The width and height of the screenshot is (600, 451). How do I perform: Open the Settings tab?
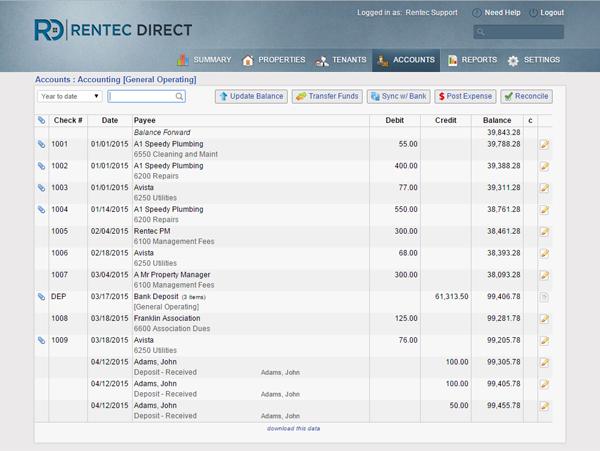pos(534,60)
